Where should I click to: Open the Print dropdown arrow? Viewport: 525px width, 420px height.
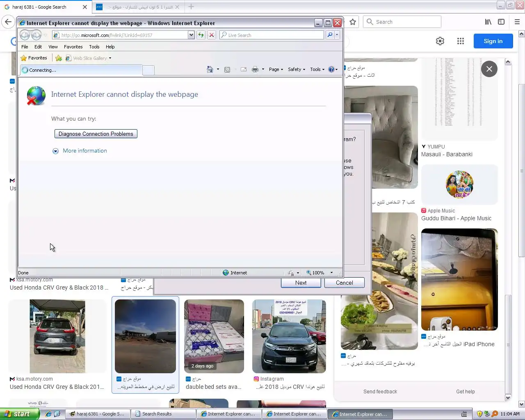(x=263, y=69)
